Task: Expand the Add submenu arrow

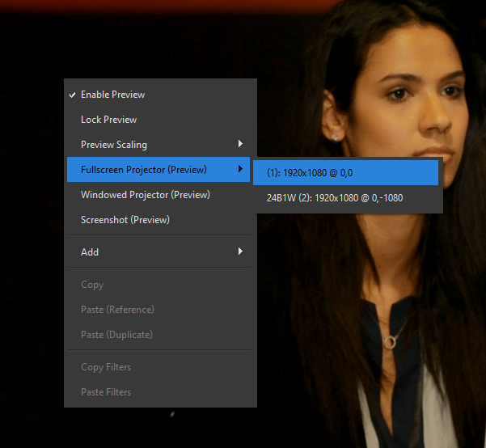Action: (x=240, y=251)
